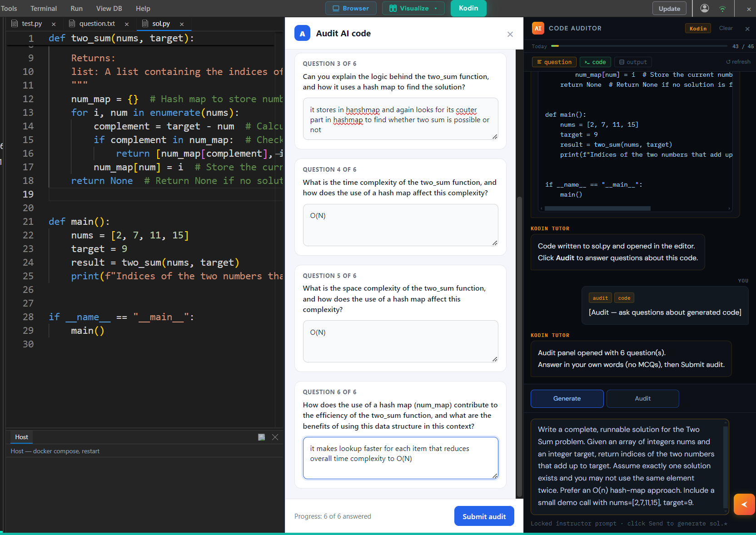
Task: Close the application window
Action: (x=749, y=9)
